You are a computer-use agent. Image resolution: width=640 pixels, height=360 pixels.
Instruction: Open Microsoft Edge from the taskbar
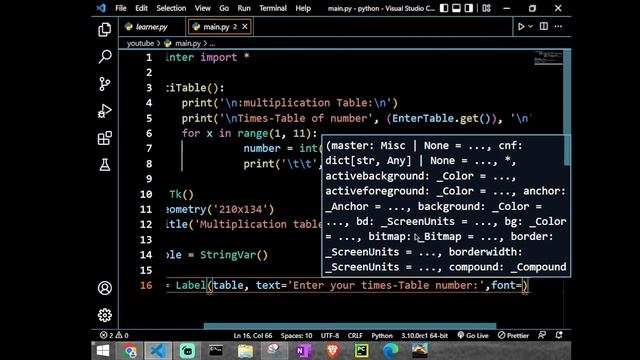tap(391, 351)
